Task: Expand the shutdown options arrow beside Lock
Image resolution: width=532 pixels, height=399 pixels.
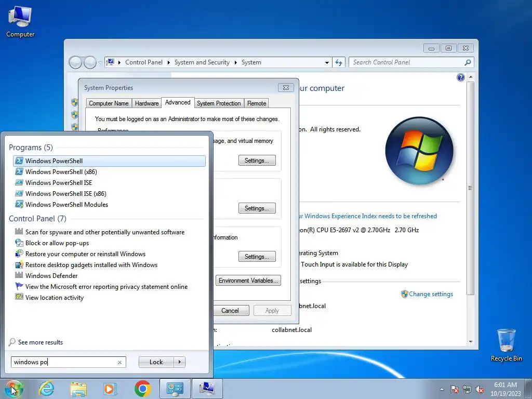Action: point(179,362)
